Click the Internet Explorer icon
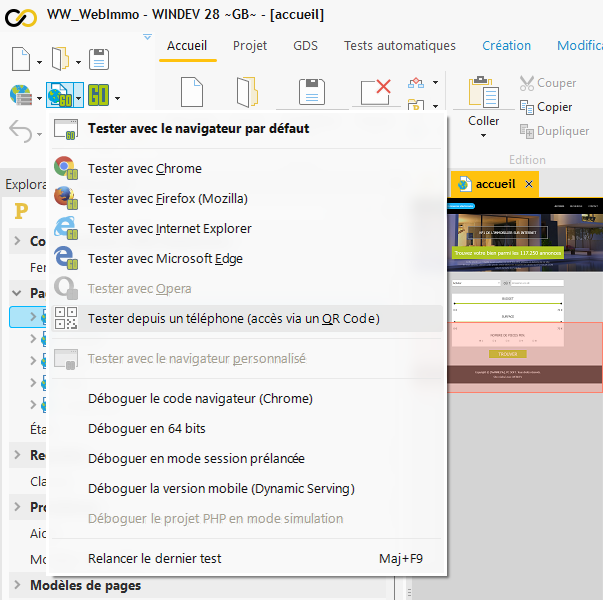 coord(66,229)
